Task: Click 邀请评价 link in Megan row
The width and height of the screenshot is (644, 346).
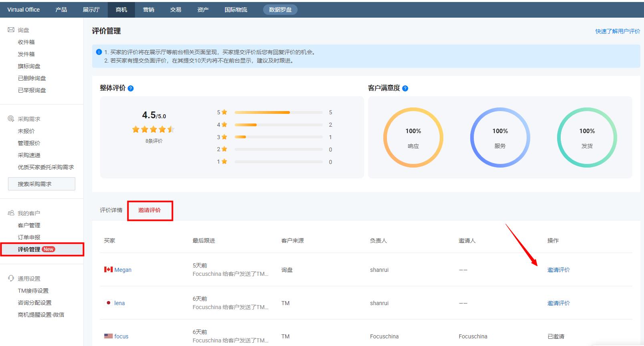Action: 558,270
